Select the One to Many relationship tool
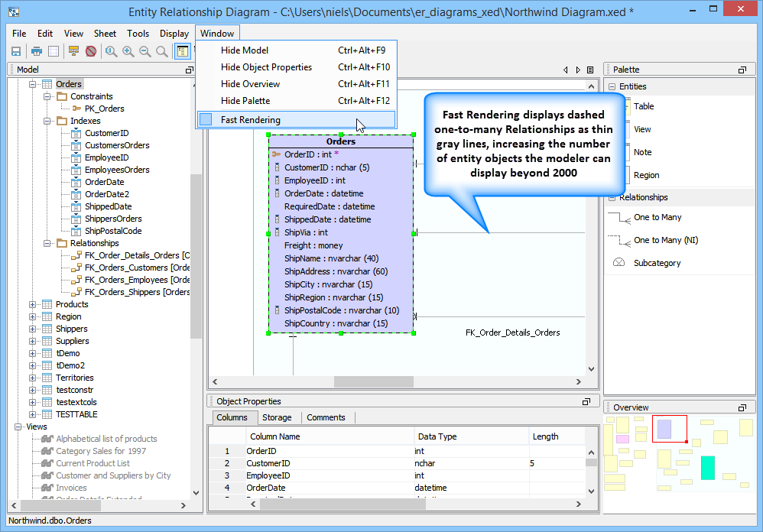This screenshot has height=532, width=763. [657, 217]
